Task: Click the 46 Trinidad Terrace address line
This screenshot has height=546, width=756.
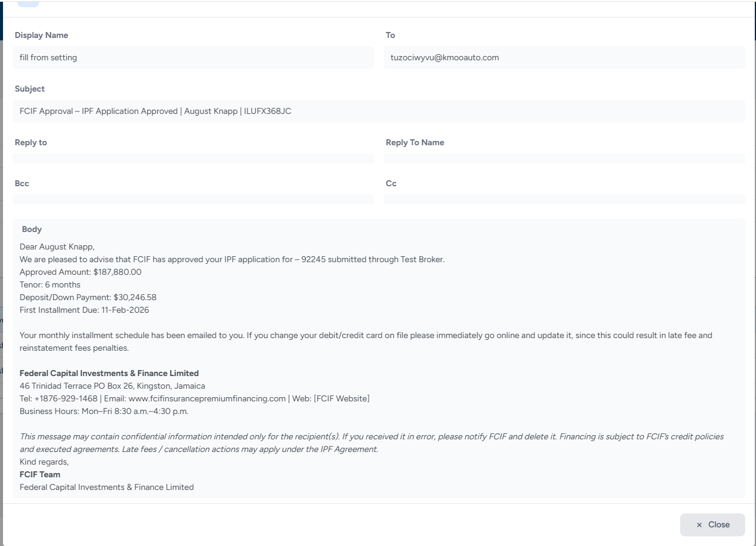Action: tap(112, 386)
